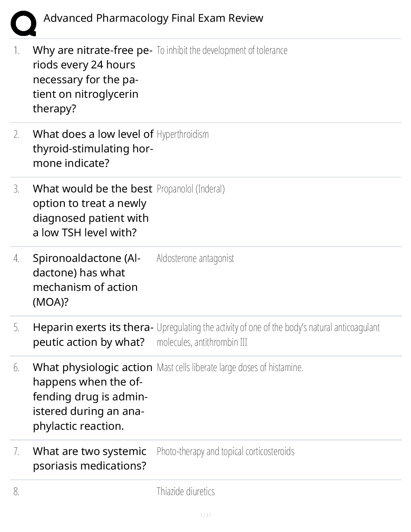The height and width of the screenshot is (532, 411).
Task: Click the answer 'To inhibit the development of tolerance'
Action: click(x=222, y=50)
